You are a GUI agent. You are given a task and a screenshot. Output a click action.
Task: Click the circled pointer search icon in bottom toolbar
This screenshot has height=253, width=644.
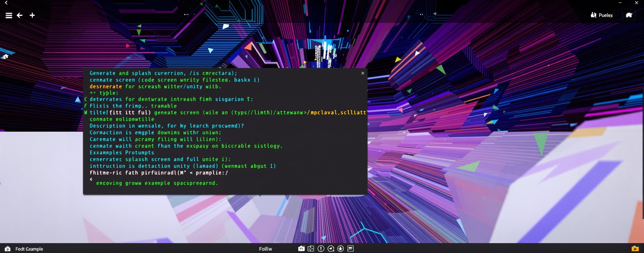coord(331,248)
